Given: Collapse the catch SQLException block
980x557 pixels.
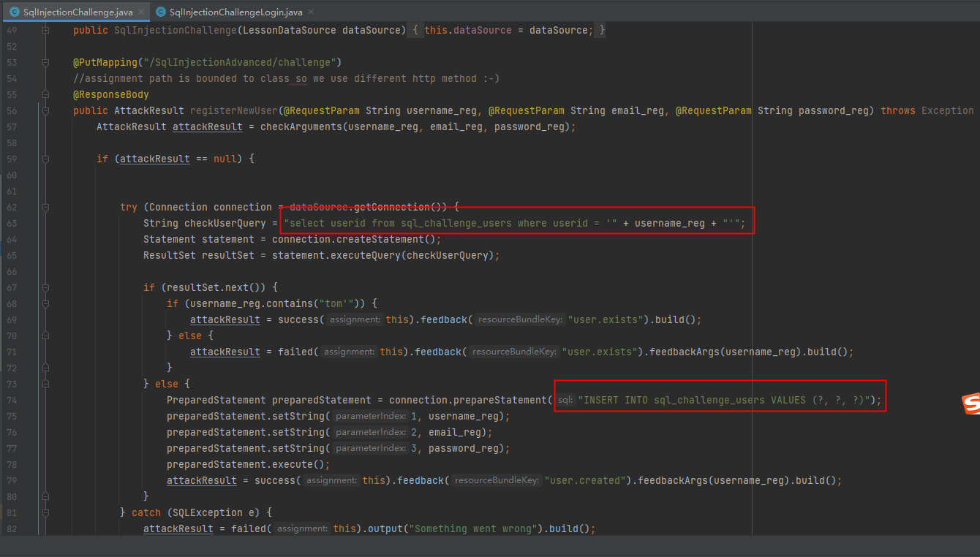Looking at the screenshot, I should 45,512.
